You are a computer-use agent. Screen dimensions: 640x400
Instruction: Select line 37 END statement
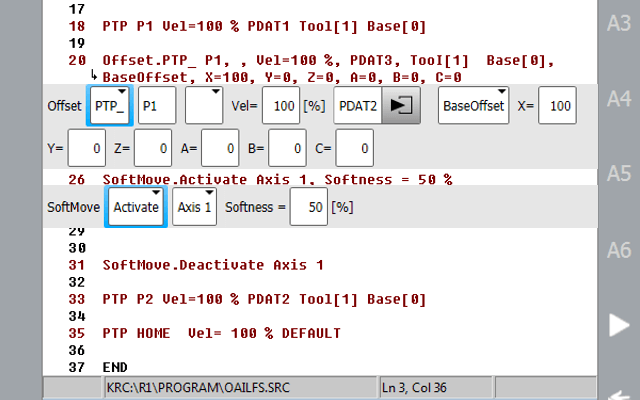[x=115, y=367]
